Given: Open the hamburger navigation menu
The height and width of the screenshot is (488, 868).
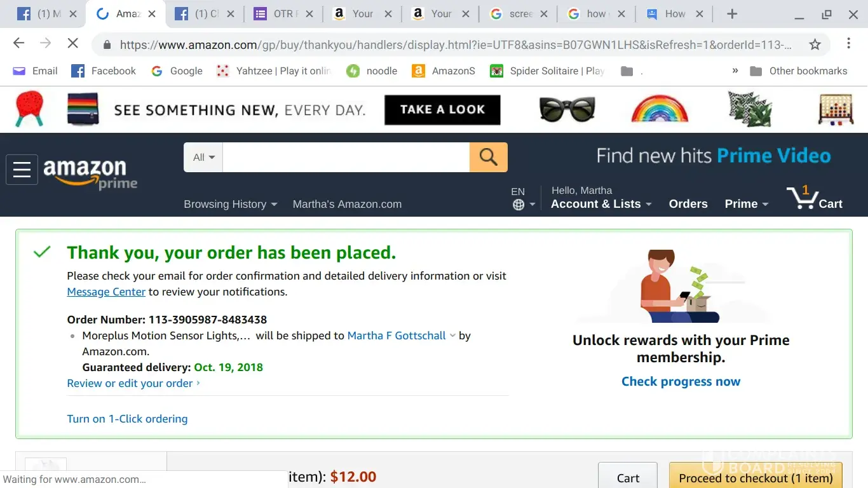Looking at the screenshot, I should (x=22, y=170).
